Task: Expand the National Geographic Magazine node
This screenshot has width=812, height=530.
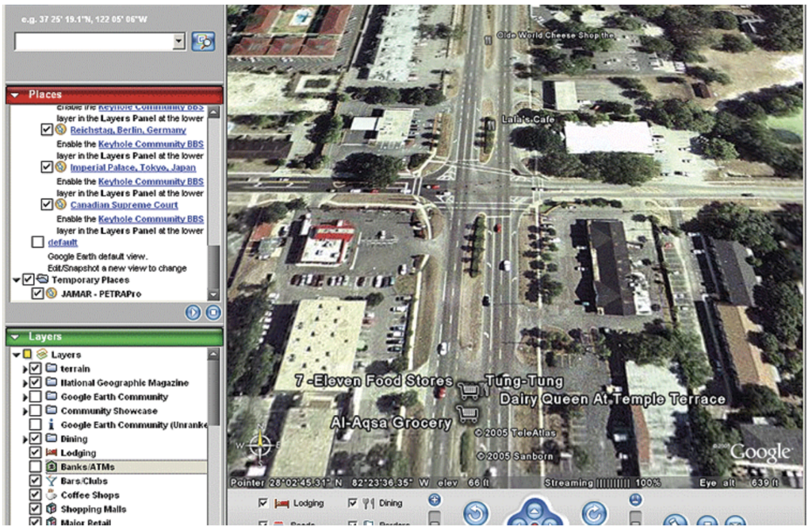Action: pyautogui.click(x=25, y=383)
